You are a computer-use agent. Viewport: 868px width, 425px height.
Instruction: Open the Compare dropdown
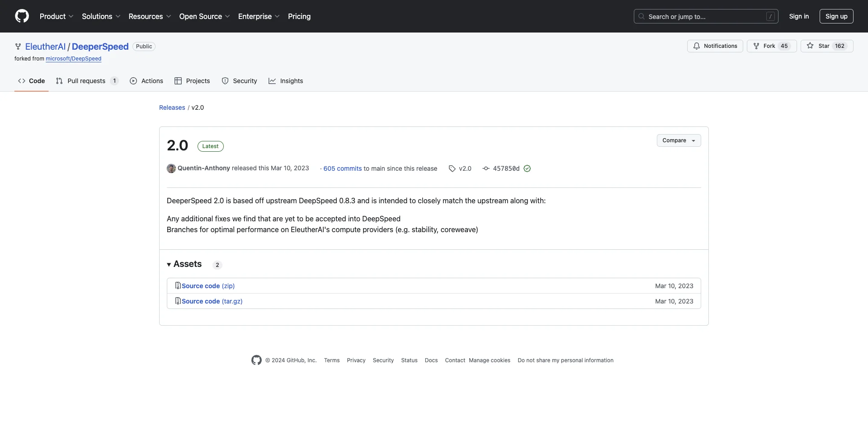click(679, 140)
